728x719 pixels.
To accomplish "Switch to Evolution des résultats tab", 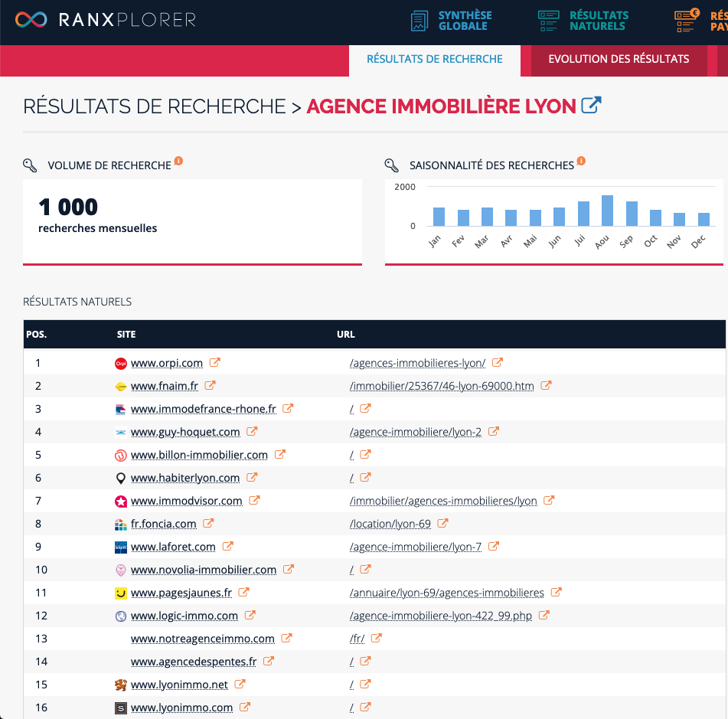I will coord(619,59).
